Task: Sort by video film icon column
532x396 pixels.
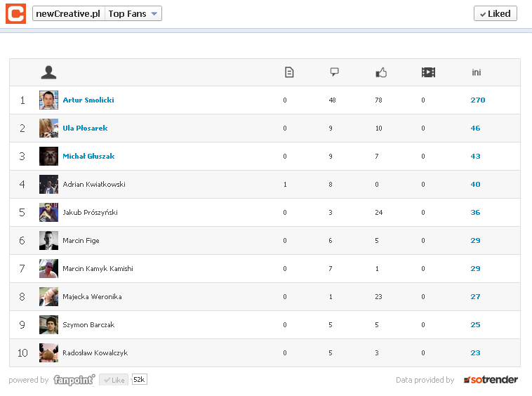Action: coord(428,72)
